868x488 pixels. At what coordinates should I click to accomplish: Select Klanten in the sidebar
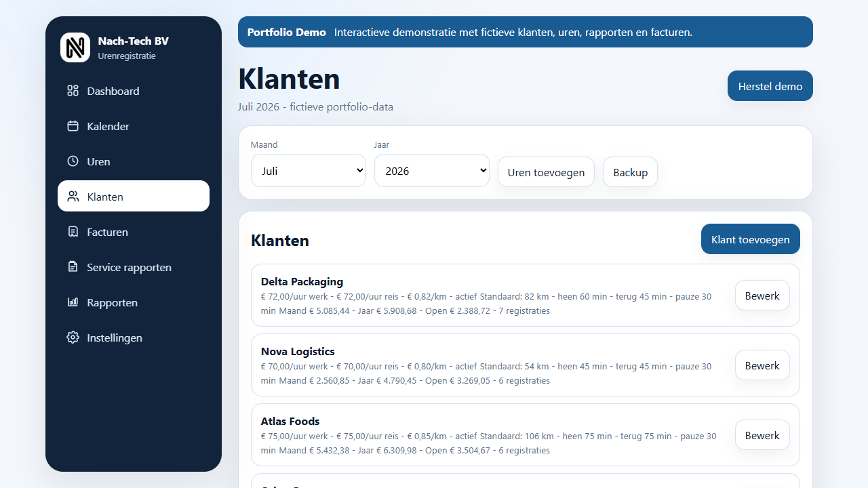click(x=134, y=197)
